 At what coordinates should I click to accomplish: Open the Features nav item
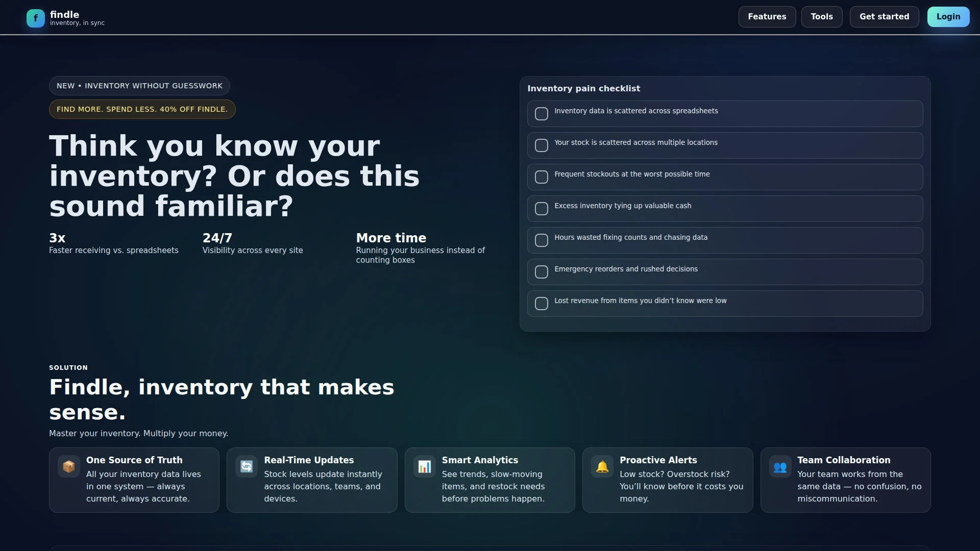(x=767, y=17)
